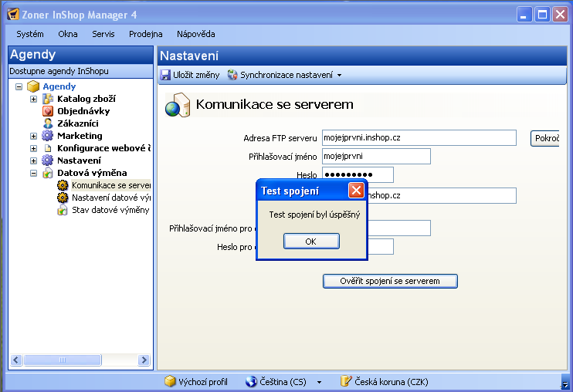Click the field ending in nshop.cz behind dialog

pyautogui.click(x=442, y=196)
